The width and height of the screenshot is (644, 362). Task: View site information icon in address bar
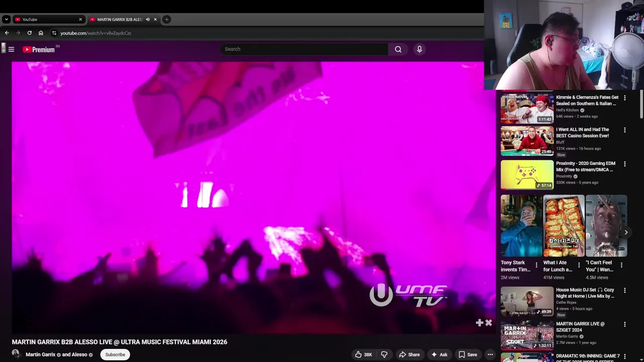click(54, 33)
